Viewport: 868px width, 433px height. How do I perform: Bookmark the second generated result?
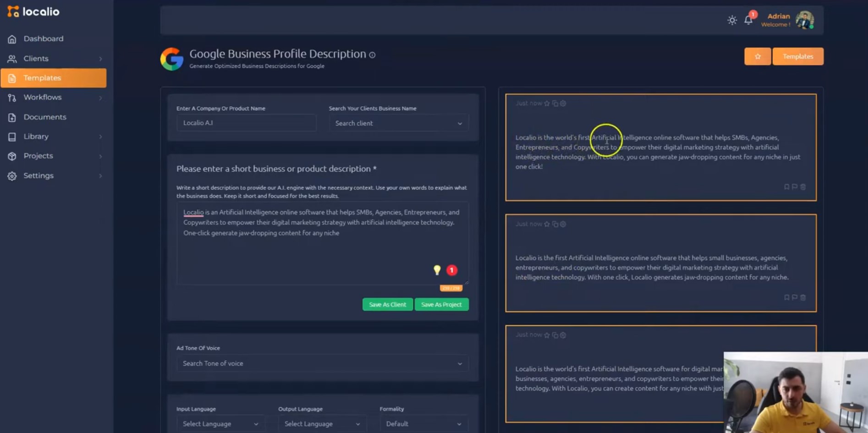(x=787, y=297)
